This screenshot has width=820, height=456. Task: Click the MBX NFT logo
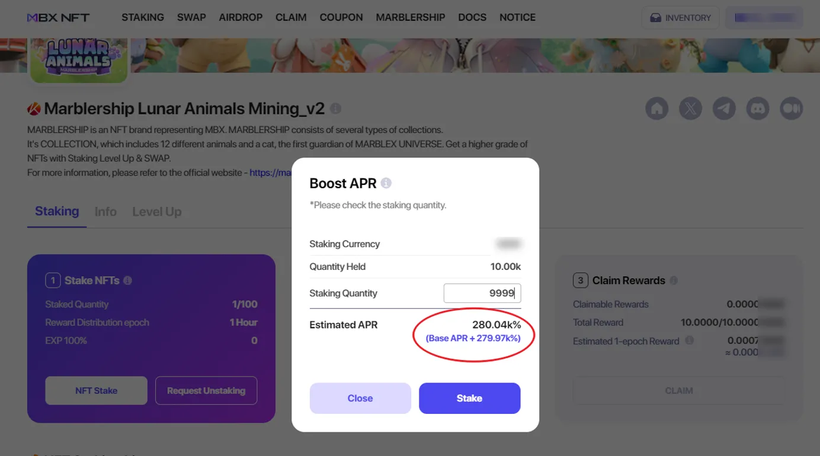(58, 18)
